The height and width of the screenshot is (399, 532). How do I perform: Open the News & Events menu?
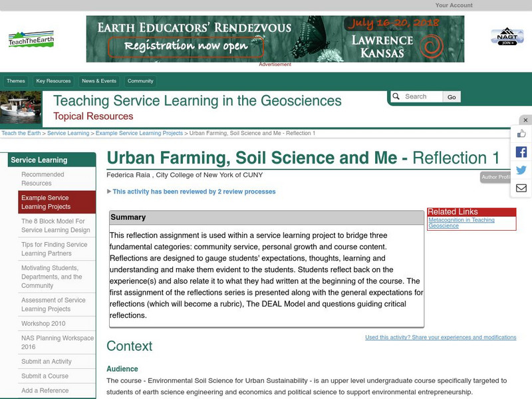[99, 81]
